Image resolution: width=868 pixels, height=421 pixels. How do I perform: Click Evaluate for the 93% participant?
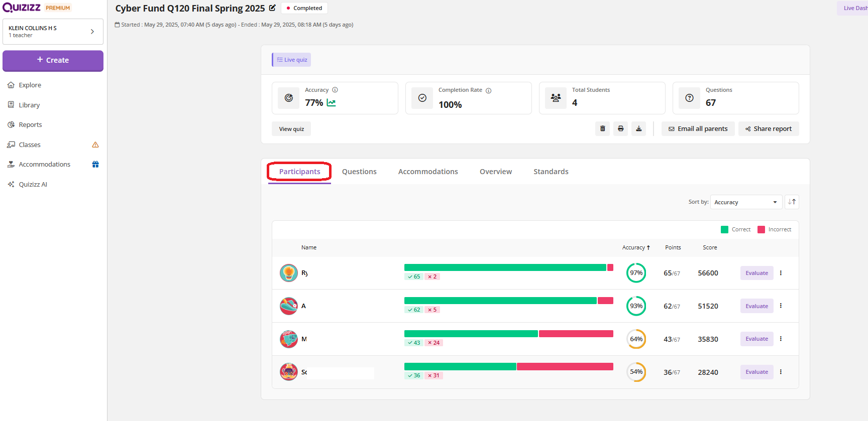(756, 306)
